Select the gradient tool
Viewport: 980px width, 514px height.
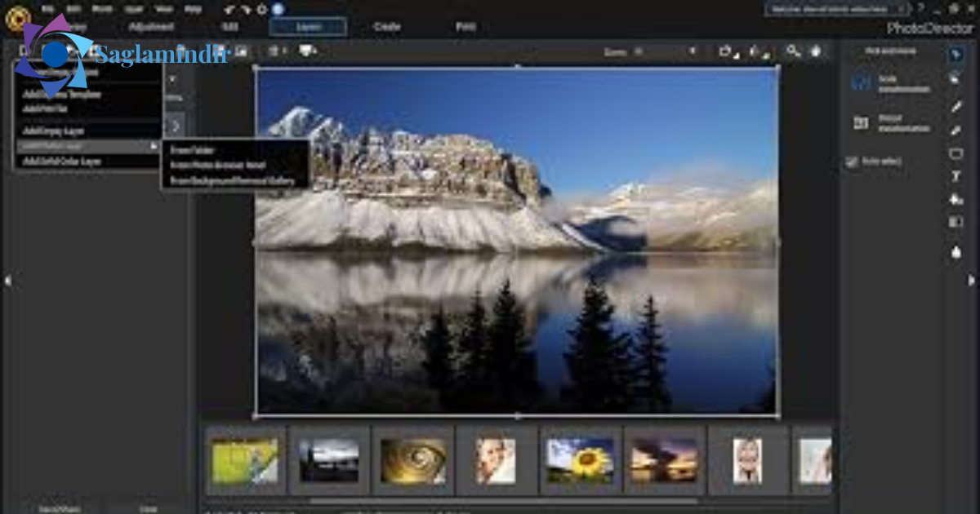click(955, 222)
